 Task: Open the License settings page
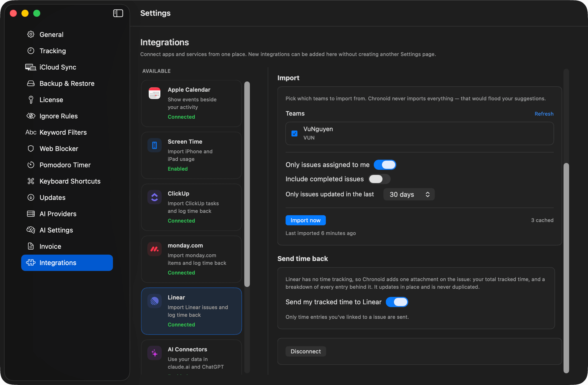[67, 100]
